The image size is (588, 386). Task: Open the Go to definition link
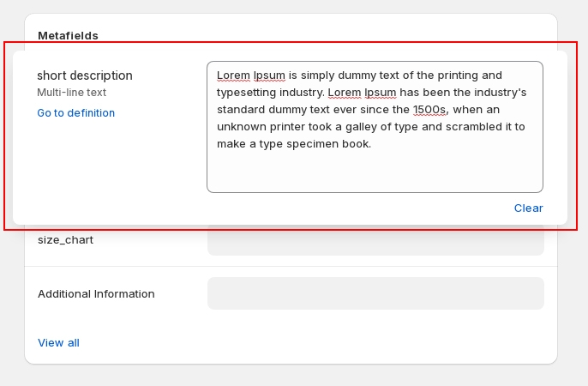tap(75, 113)
